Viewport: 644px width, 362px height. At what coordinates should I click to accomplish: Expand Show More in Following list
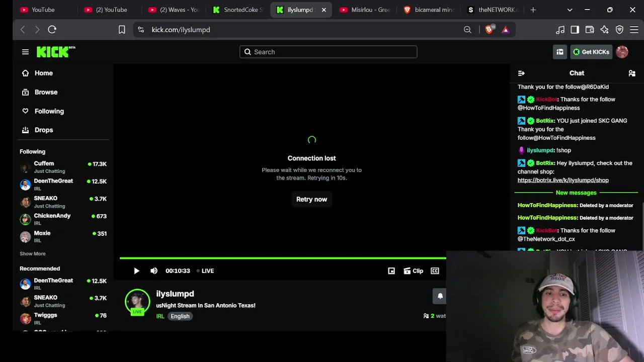click(33, 254)
